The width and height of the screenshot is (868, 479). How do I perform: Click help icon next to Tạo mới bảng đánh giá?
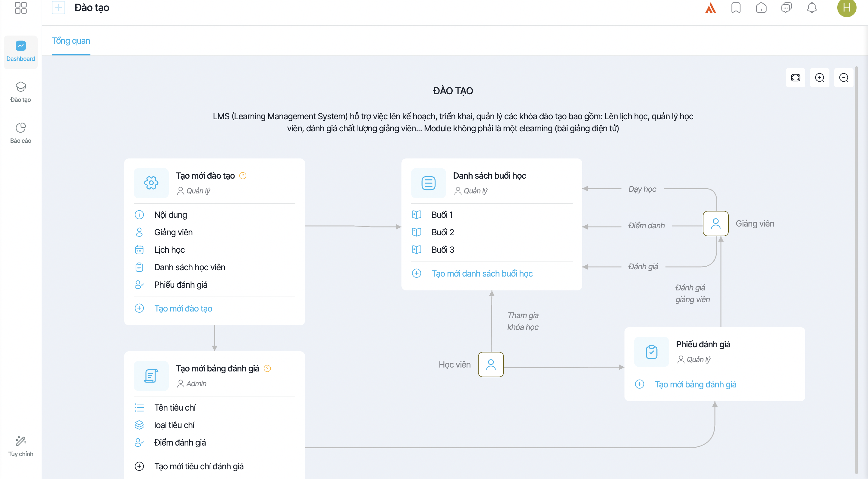267,368
